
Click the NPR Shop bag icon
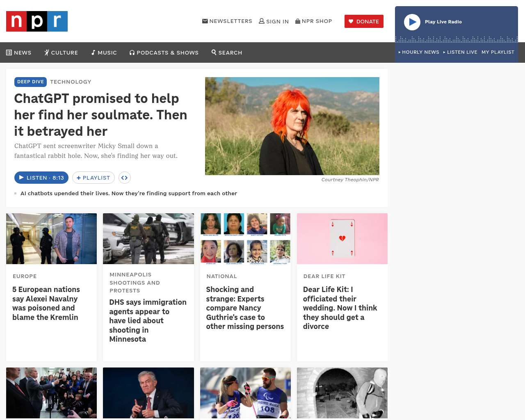point(298,21)
